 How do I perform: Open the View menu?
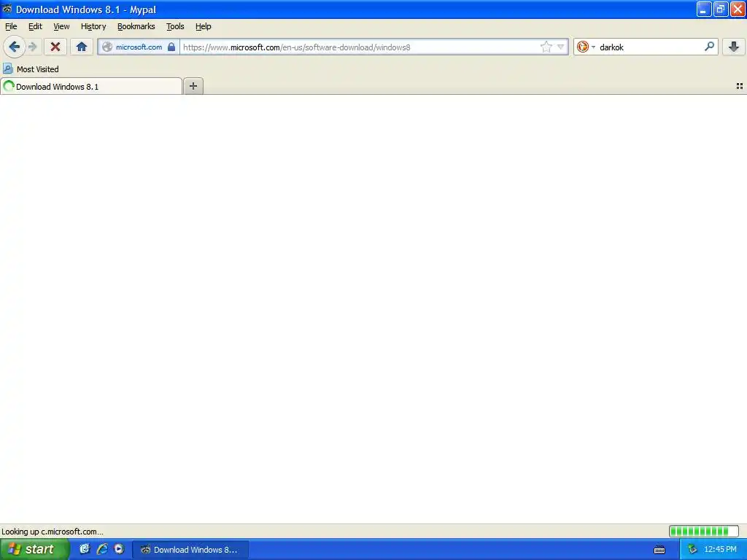[x=61, y=26]
